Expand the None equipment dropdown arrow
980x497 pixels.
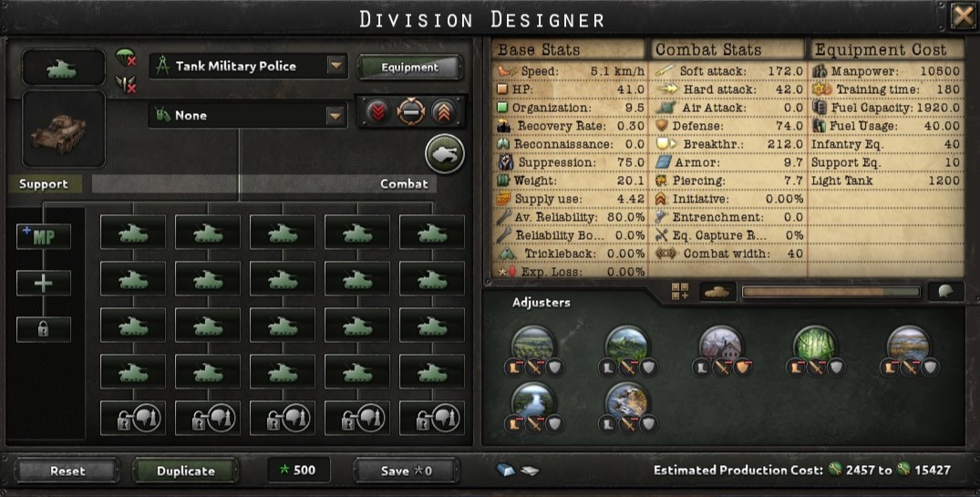[336, 116]
